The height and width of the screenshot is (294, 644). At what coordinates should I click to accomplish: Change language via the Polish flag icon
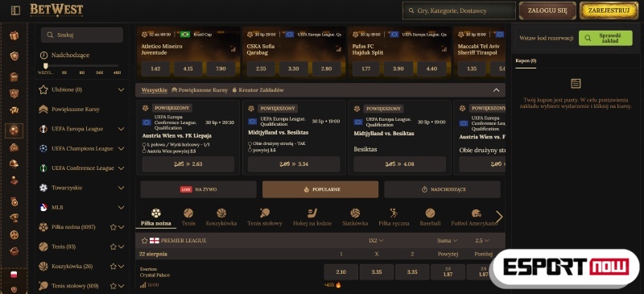pyautogui.click(x=14, y=274)
